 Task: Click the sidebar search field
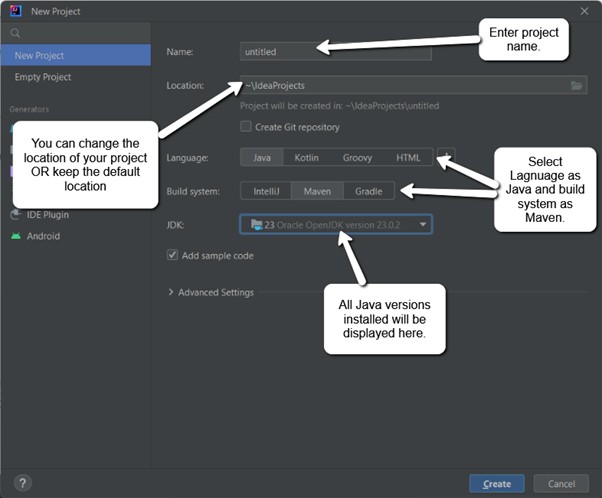76,33
